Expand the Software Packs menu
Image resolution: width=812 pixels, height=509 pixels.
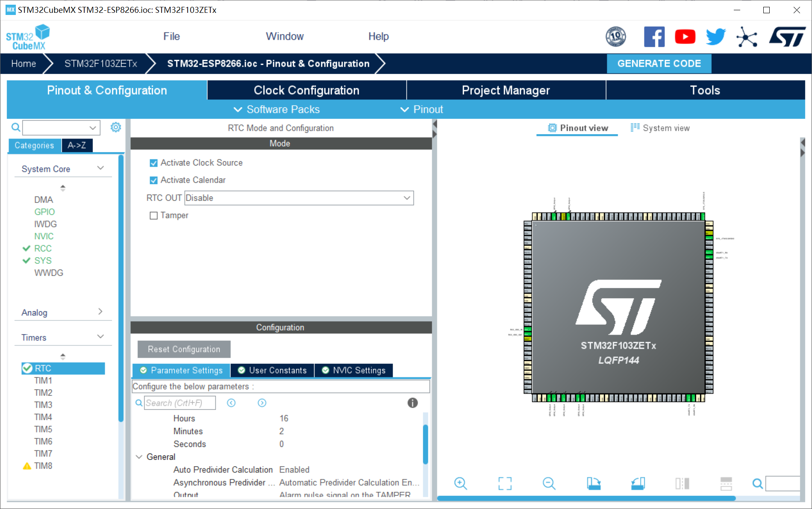(x=277, y=109)
